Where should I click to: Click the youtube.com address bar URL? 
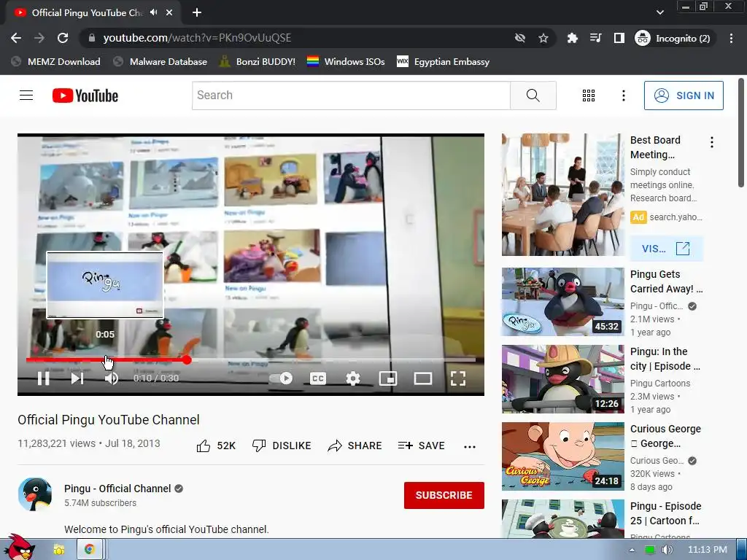197,38
